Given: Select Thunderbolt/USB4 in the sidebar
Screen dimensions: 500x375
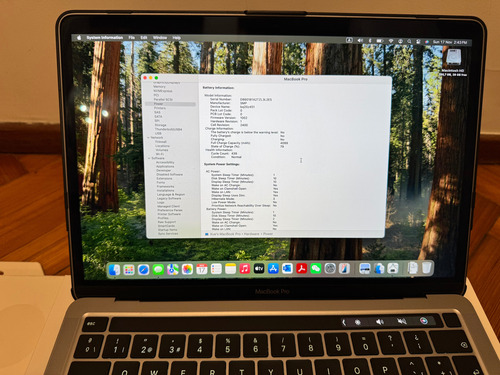Looking at the screenshot, I should point(168,129).
